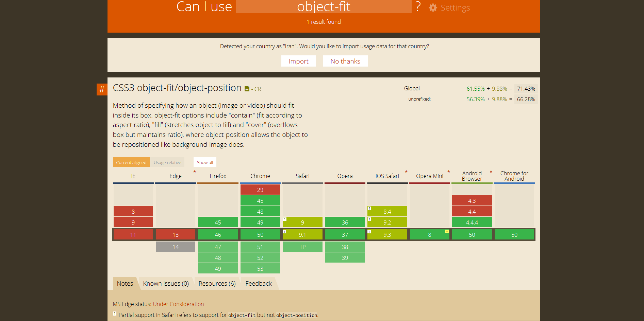The width and height of the screenshot is (644, 321).
Task: Expand details for Chrome version 50
Action: point(260,235)
